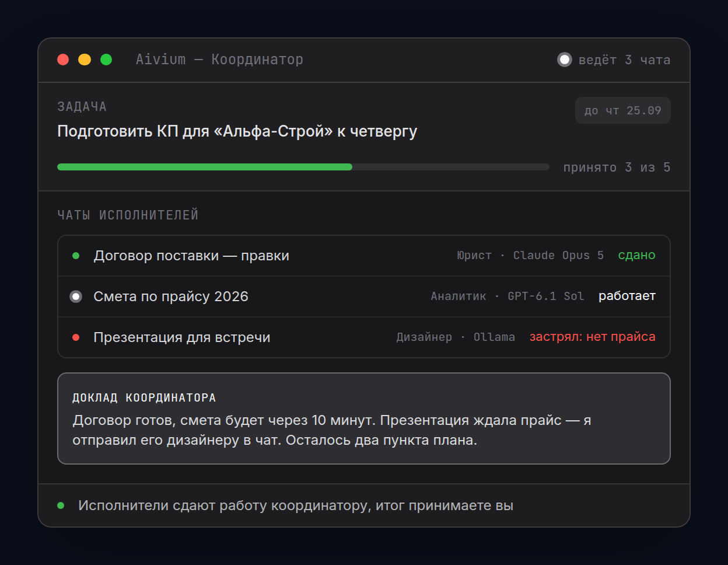728x565 pixels.
Task: Click the «Чаты исполнителей» section heading
Action: [x=128, y=215]
